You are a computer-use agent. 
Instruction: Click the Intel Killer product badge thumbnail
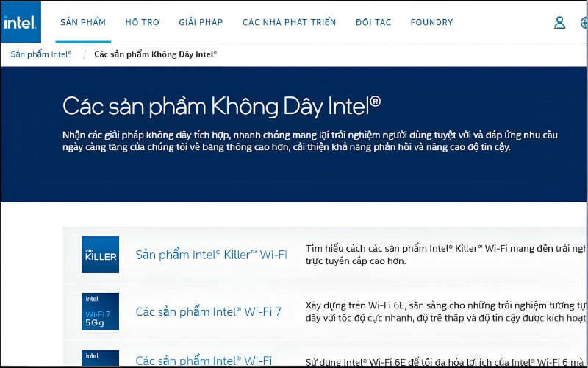[x=101, y=255]
